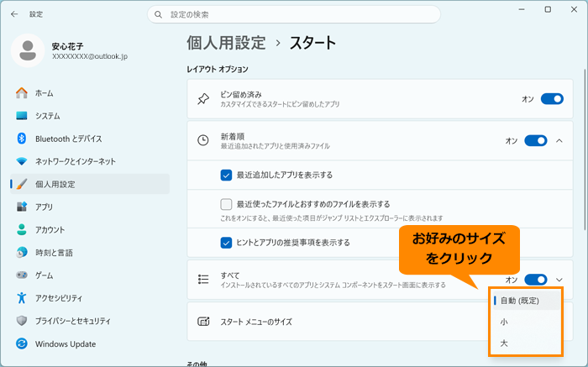
Task: Open プライバシーとセキュリティ settings
Action: point(90,322)
